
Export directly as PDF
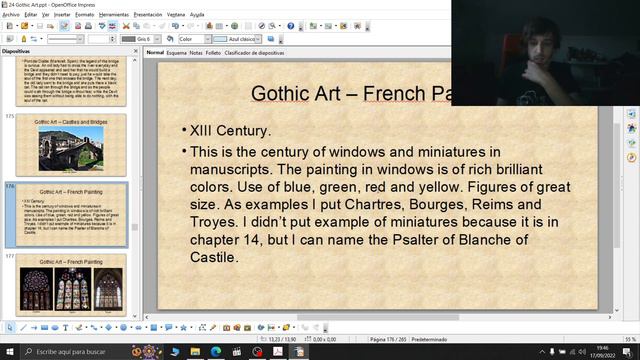point(78,26)
